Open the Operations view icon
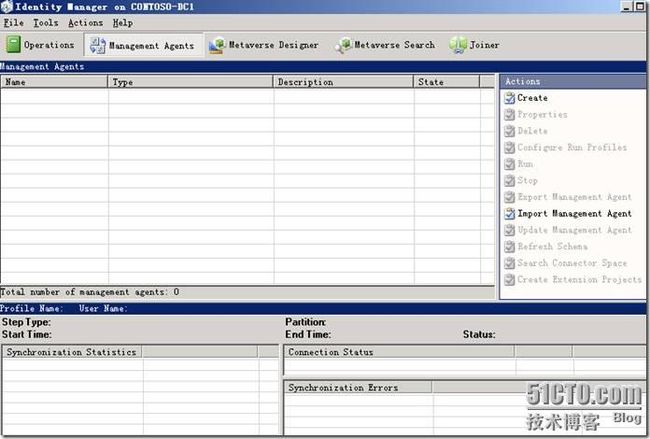 13,44
